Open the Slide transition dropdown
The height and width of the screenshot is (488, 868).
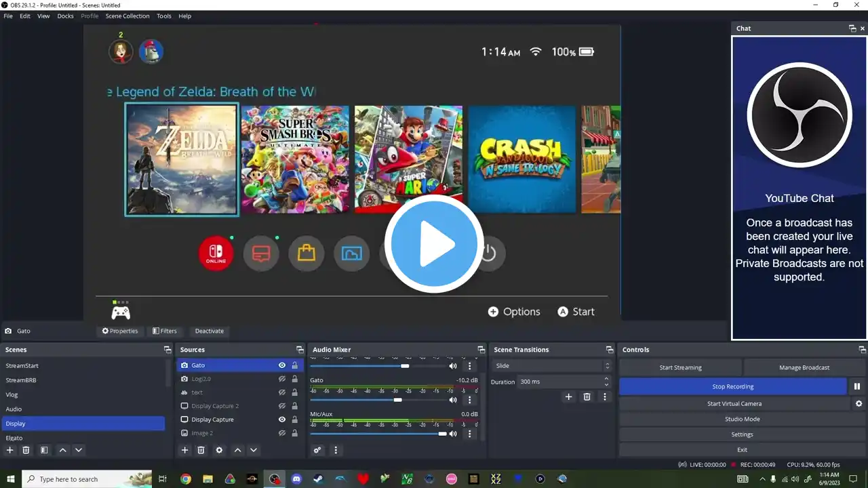click(552, 365)
